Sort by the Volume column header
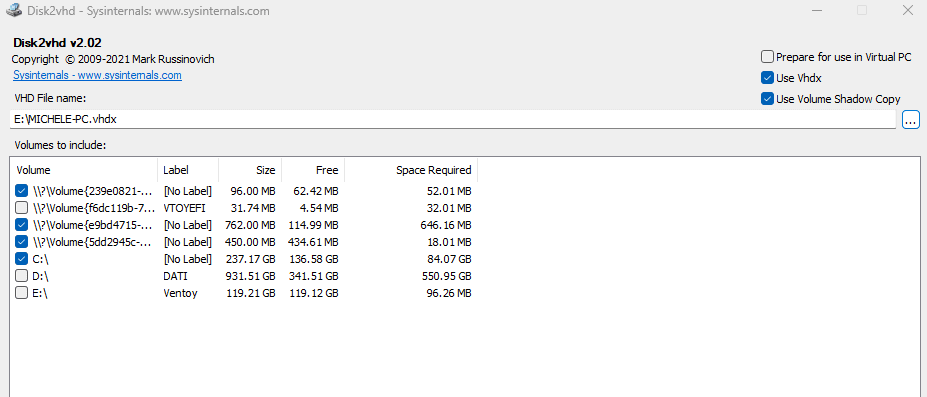This screenshot has width=927, height=397. (x=84, y=170)
